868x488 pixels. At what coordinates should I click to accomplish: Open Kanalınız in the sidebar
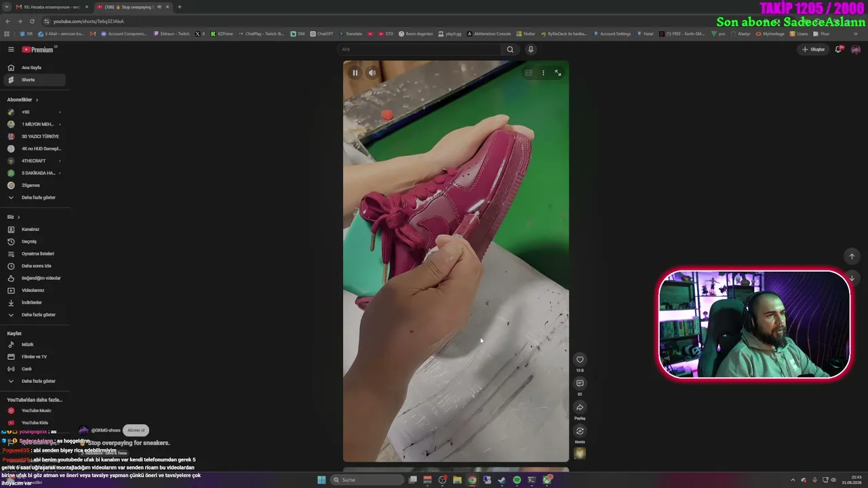click(34, 229)
